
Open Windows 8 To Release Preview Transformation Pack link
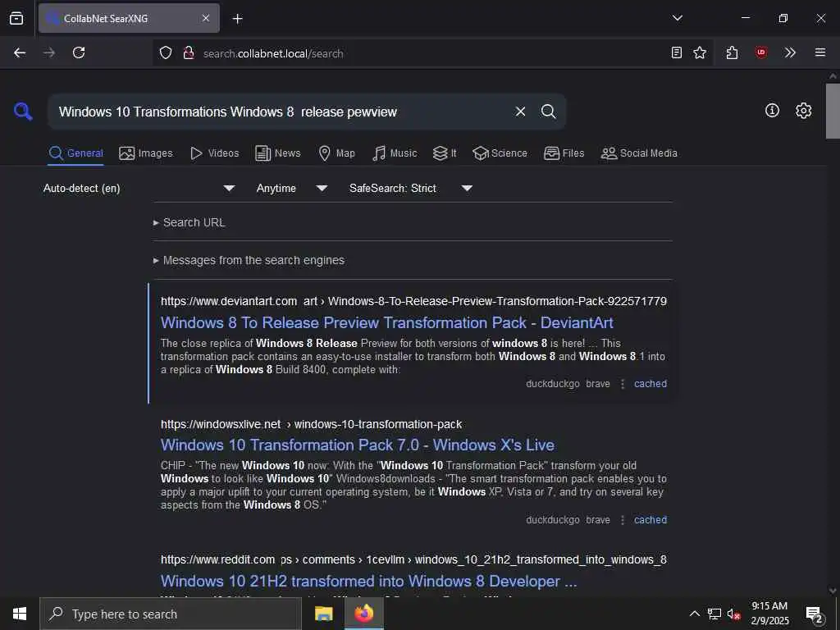click(387, 322)
